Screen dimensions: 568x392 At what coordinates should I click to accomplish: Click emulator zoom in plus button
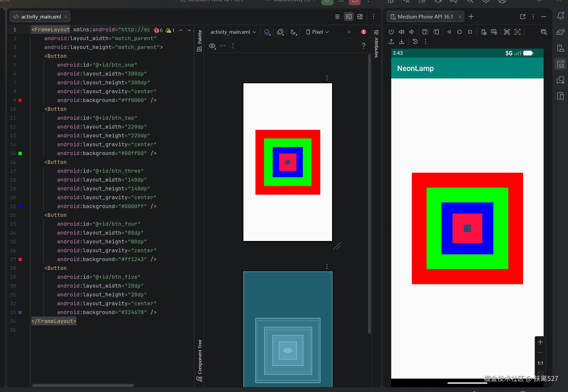point(540,342)
